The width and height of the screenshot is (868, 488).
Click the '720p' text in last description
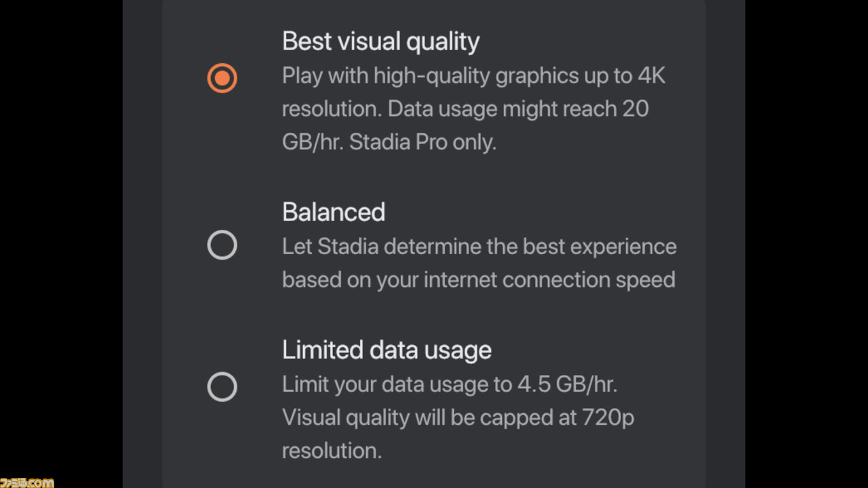tap(608, 419)
